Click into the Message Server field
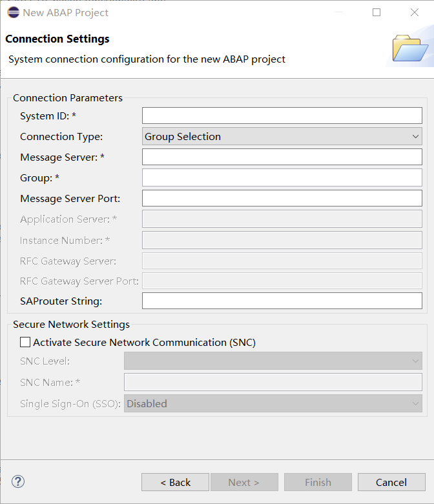 [282, 157]
